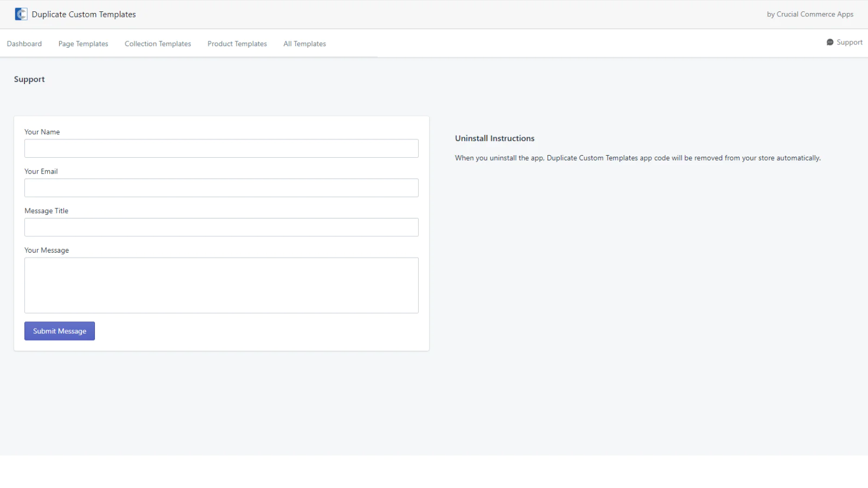Click the Support page heading

29,79
